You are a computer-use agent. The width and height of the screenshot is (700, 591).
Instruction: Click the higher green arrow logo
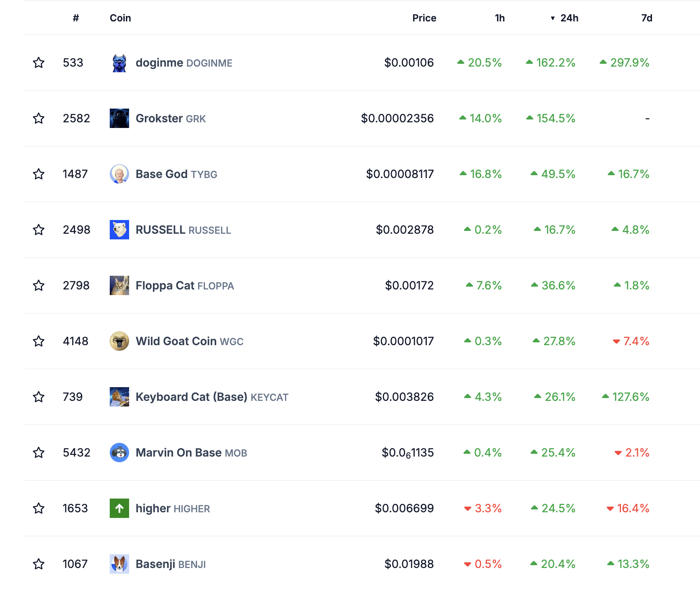119,508
